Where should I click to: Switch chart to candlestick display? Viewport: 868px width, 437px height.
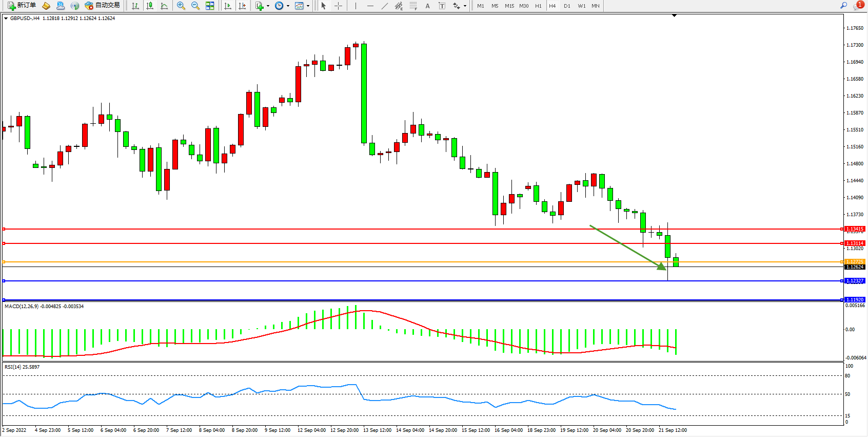[150, 6]
